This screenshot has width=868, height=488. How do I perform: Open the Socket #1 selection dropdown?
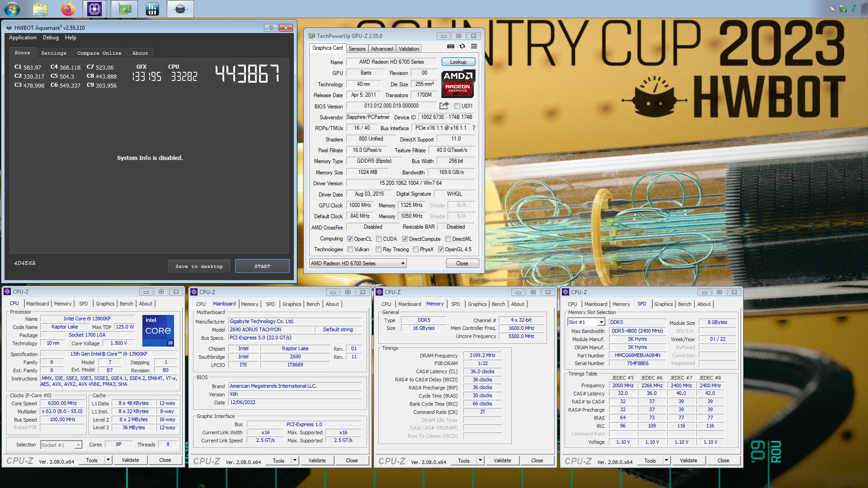pyautogui.click(x=61, y=445)
